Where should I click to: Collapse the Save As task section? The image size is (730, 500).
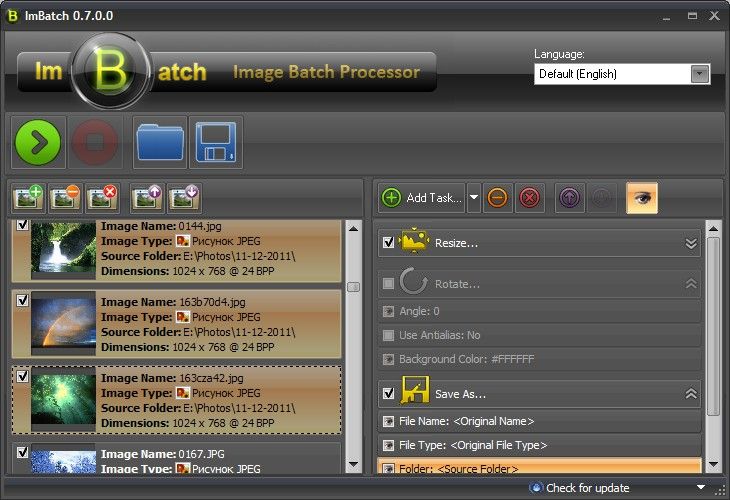tap(690, 394)
